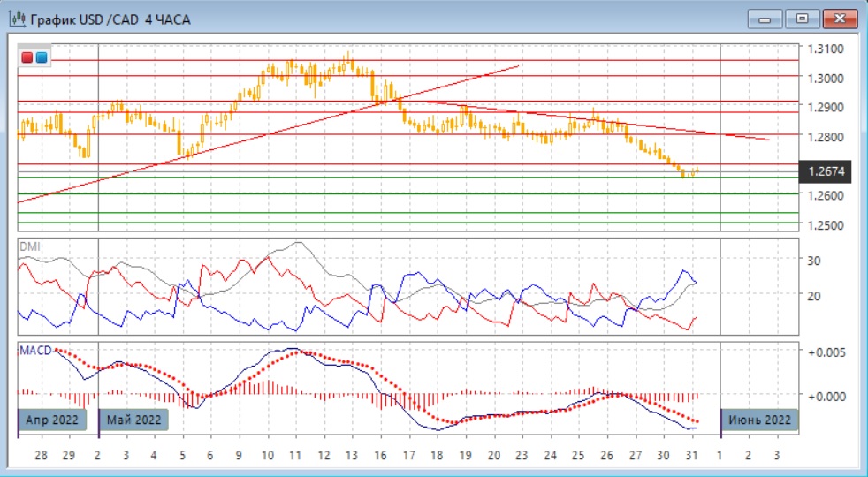Click the 1.2600 price axis label
Screen dimensions: 868x477
[826, 196]
